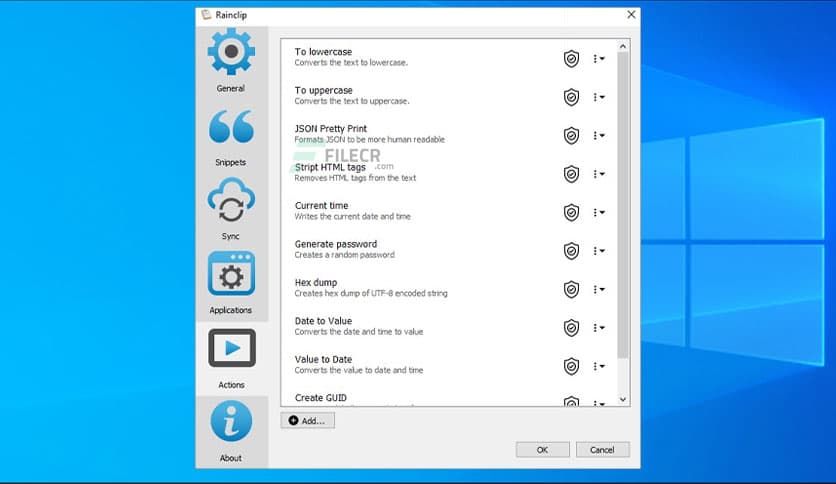Click the shield icon for Hex dump
This screenshot has width=836, height=484.
pyautogui.click(x=571, y=289)
